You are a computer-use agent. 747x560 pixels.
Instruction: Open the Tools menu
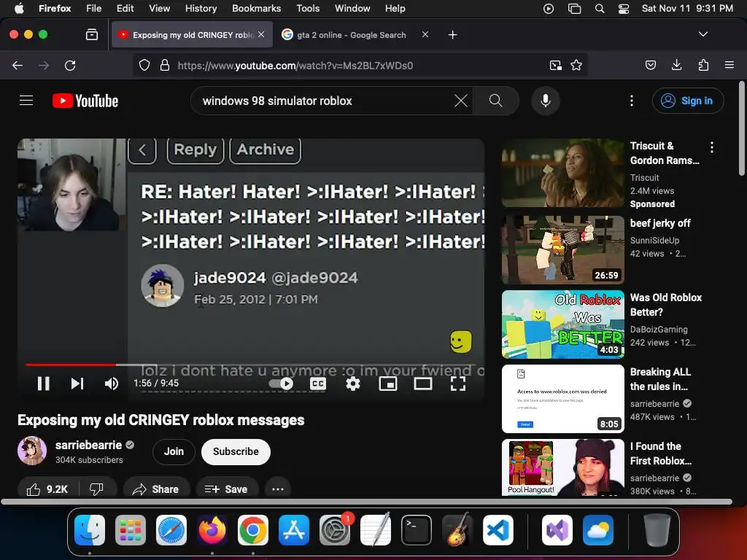308,8
